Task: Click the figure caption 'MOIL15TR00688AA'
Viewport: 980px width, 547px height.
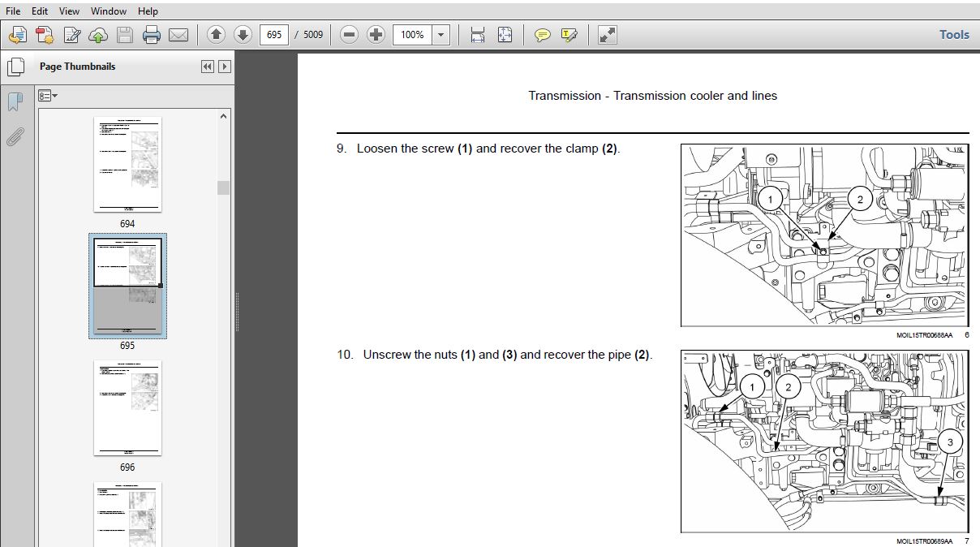Action: pyautogui.click(x=925, y=334)
